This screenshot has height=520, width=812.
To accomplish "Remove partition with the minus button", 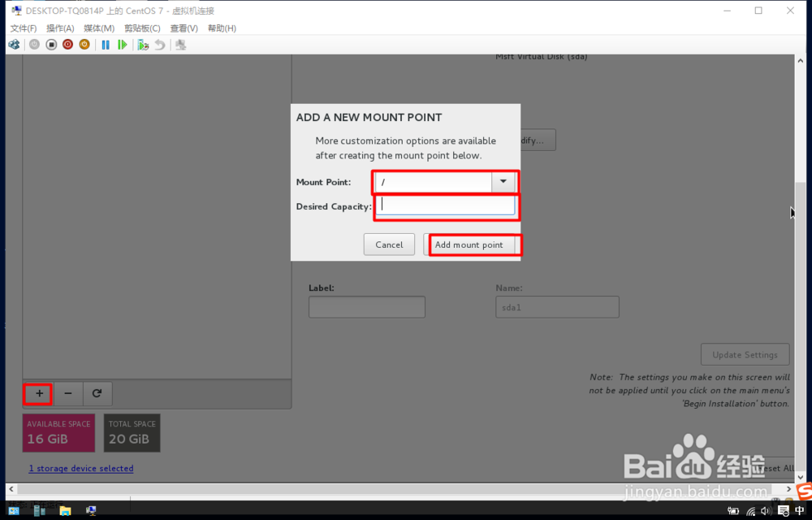I will point(68,393).
